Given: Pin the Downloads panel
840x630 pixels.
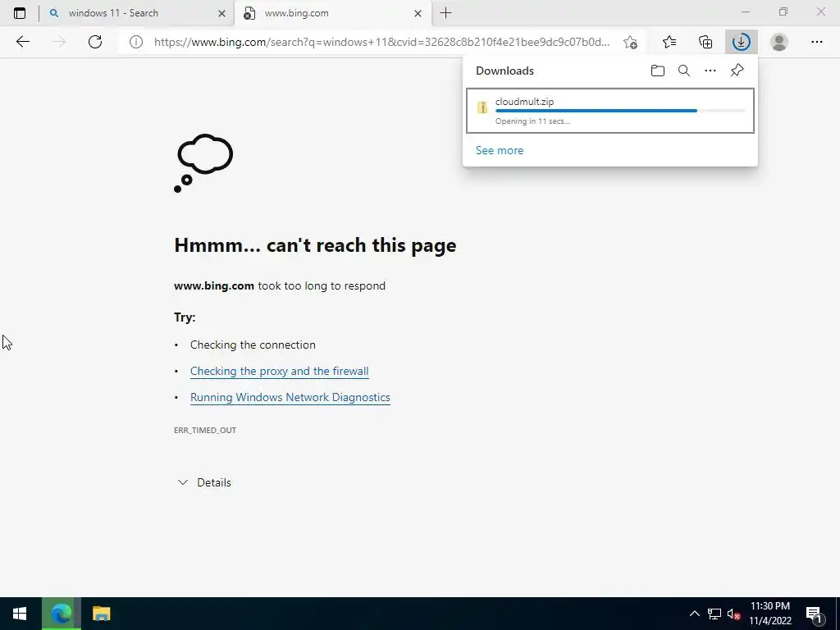Looking at the screenshot, I should coord(737,71).
